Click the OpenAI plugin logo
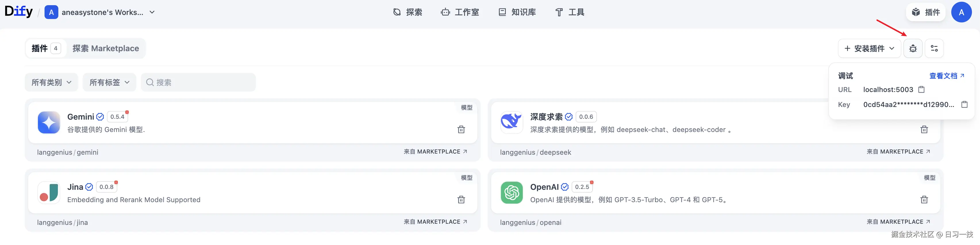Screen dimensions: 980x245 click(x=512, y=192)
